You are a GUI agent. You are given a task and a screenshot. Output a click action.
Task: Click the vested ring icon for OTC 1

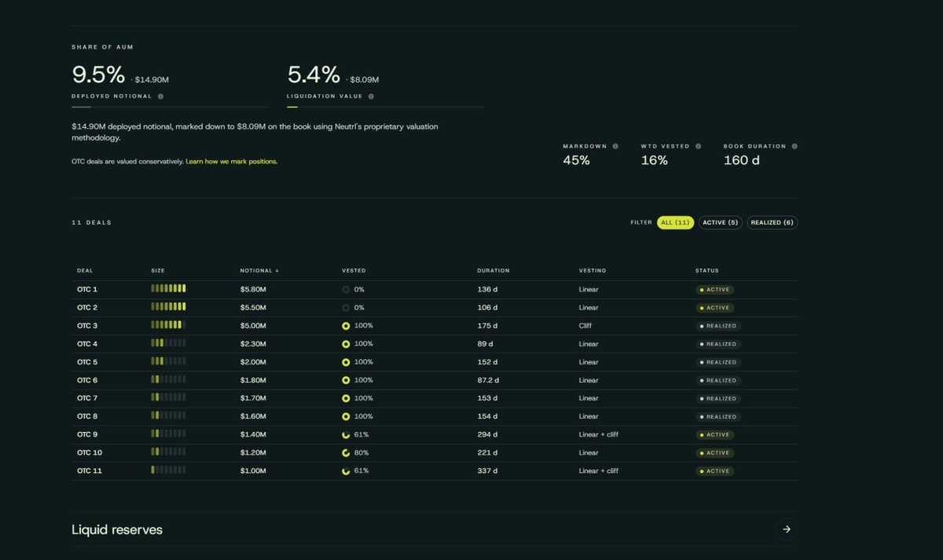[346, 290]
